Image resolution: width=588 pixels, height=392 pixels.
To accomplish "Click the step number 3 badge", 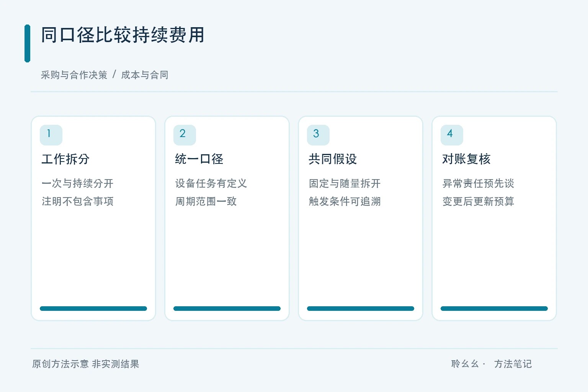I will pyautogui.click(x=318, y=135).
